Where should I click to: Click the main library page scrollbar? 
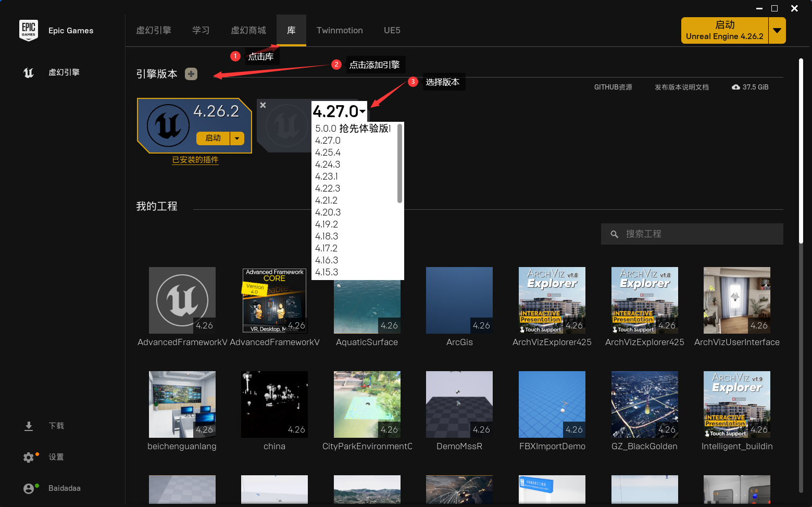coord(801,151)
